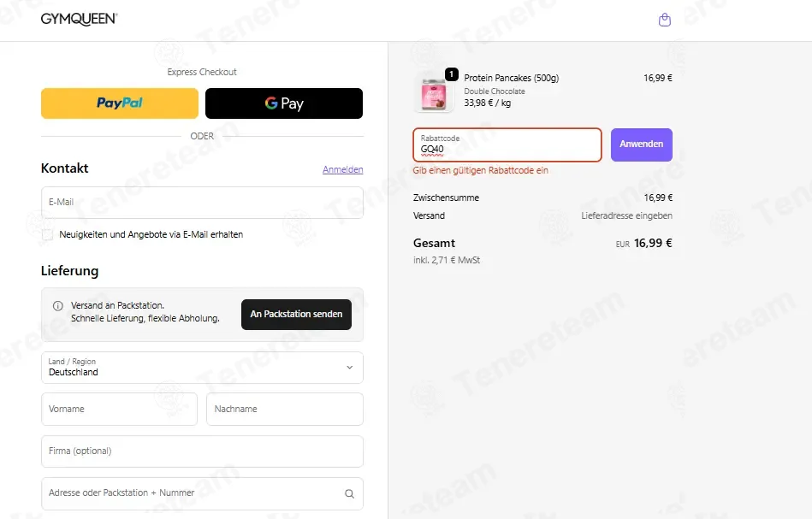Click An Packstation senden button
This screenshot has height=519, width=812.
[296, 314]
